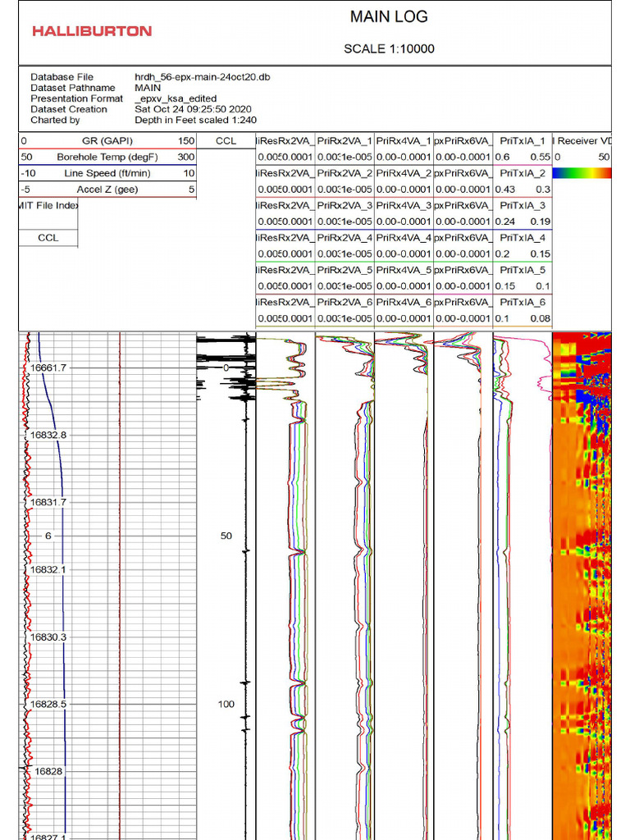
Task: Select the Borehole Temp (degF) header
Action: pyautogui.click(x=107, y=157)
